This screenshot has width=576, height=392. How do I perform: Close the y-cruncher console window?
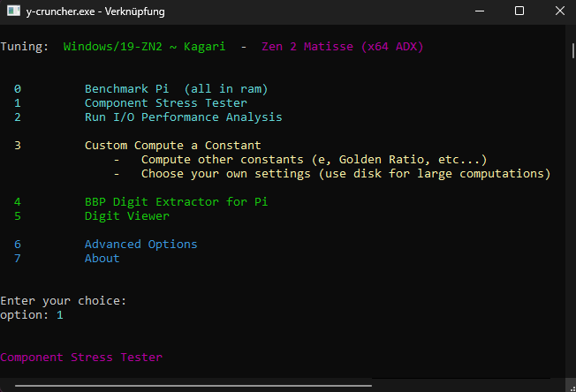pos(560,11)
